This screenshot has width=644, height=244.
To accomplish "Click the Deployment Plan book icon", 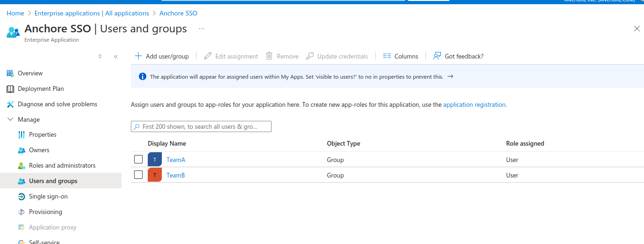I will point(10,89).
